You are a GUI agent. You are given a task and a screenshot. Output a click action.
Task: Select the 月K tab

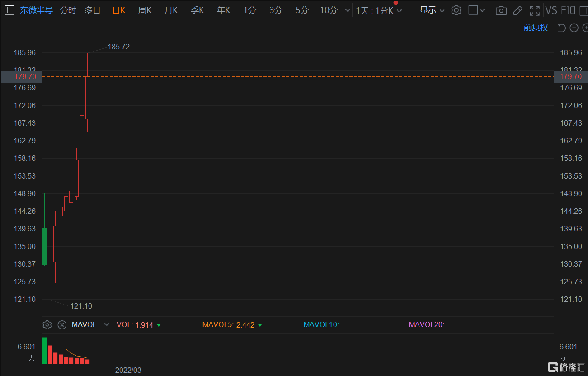171,10
